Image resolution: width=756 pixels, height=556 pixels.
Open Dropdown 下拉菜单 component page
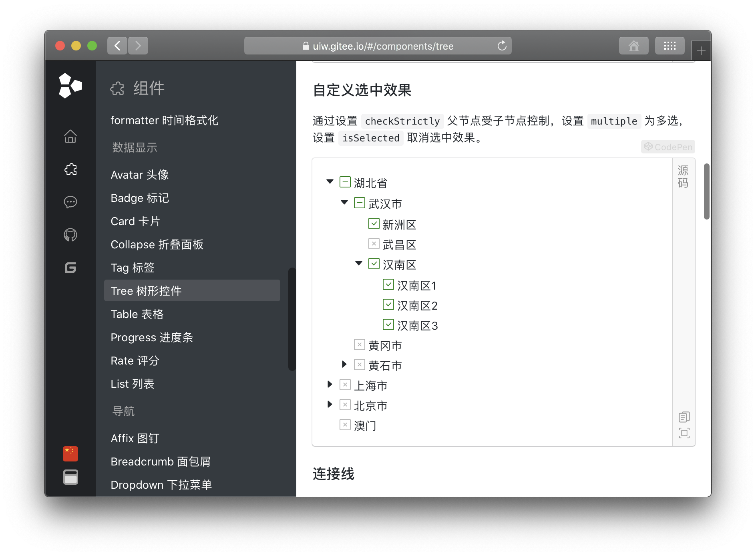[x=192, y=485]
